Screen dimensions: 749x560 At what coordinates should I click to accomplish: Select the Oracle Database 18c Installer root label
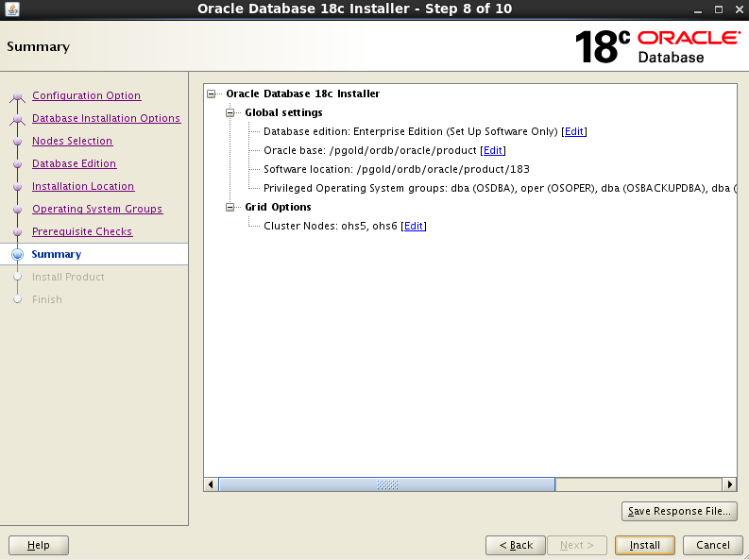(303, 94)
